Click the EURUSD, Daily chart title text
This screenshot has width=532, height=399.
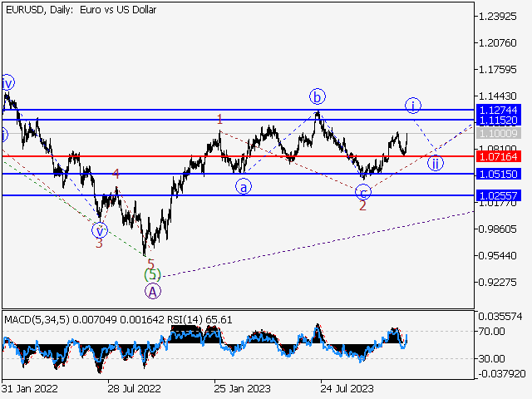[x=81, y=10]
